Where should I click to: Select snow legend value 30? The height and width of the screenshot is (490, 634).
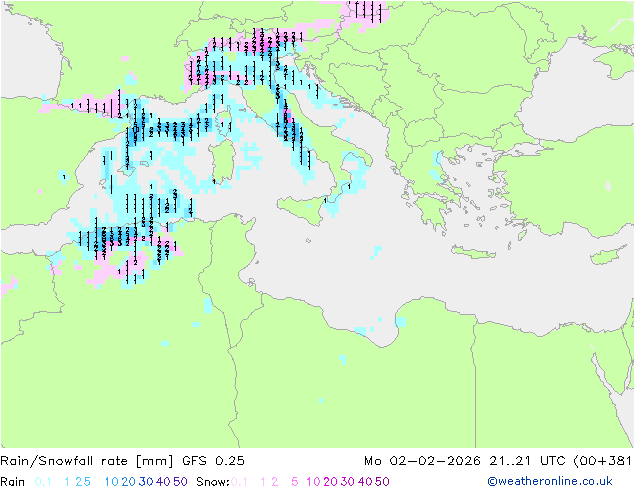point(348,482)
